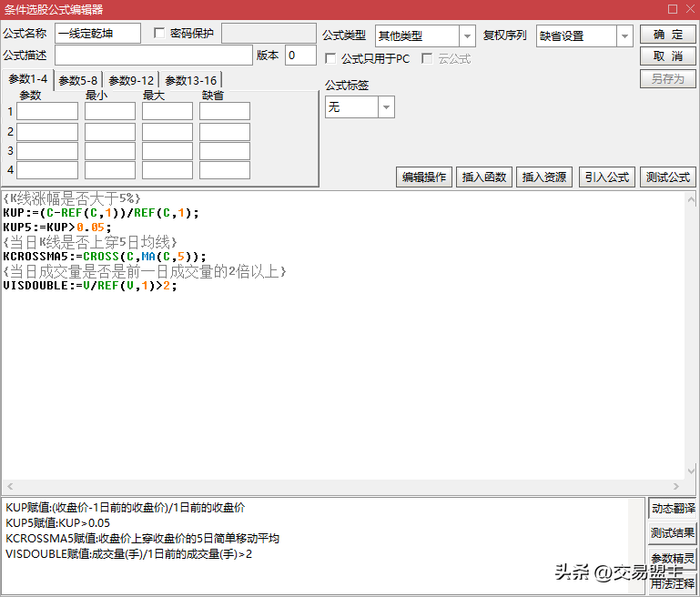This screenshot has width=700, height=597.
Task: Open the 参数13-16 tab
Action: [190, 80]
